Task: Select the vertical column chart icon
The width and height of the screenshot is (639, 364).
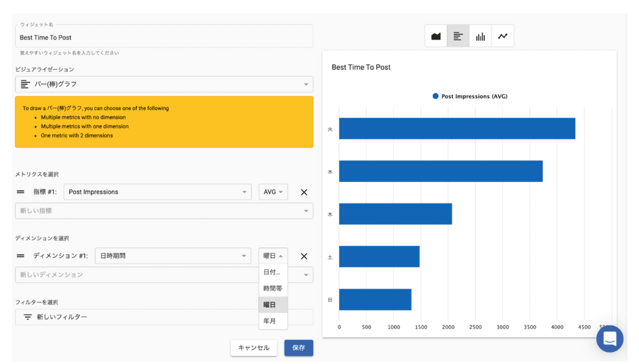Action: (x=481, y=36)
